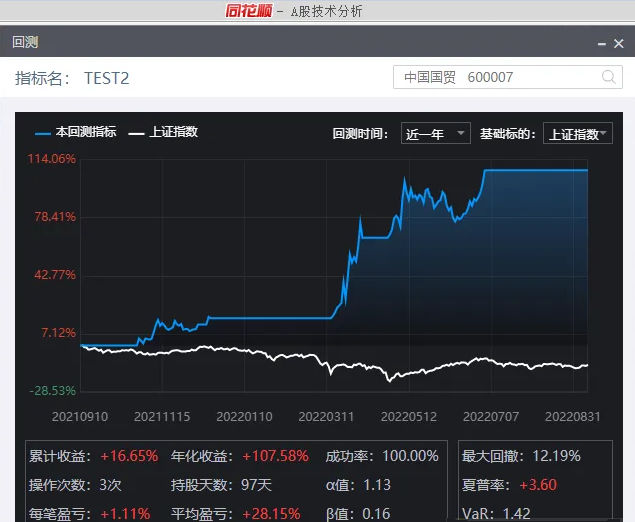The image size is (635, 522).
Task: Click the 基础标的 label
Action: coord(508,133)
